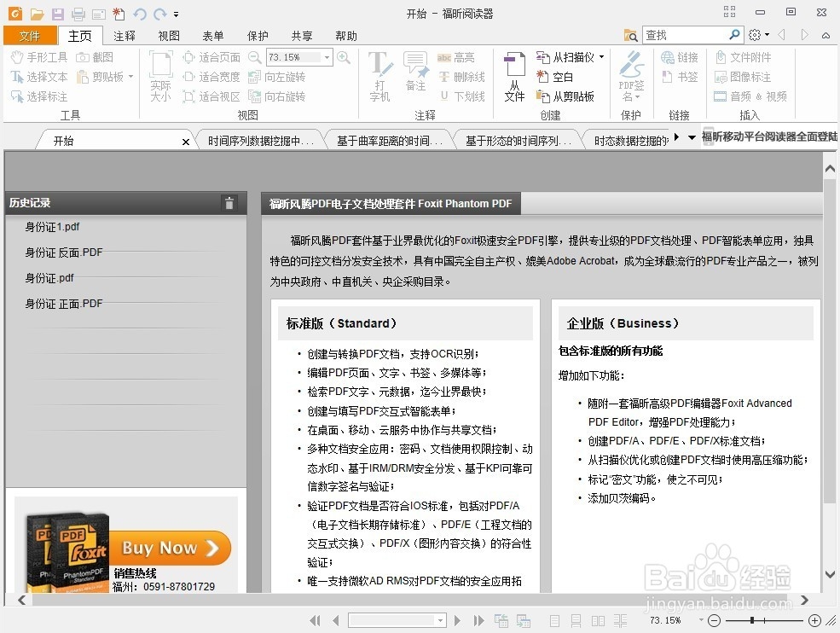Switch to the 表单 ribbon tab
This screenshot has width=840, height=633.
[212, 36]
